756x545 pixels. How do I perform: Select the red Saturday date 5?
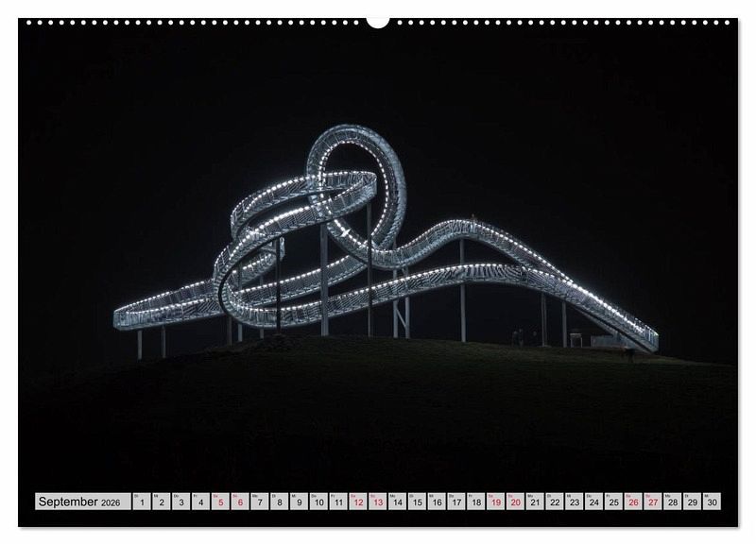[220, 502]
